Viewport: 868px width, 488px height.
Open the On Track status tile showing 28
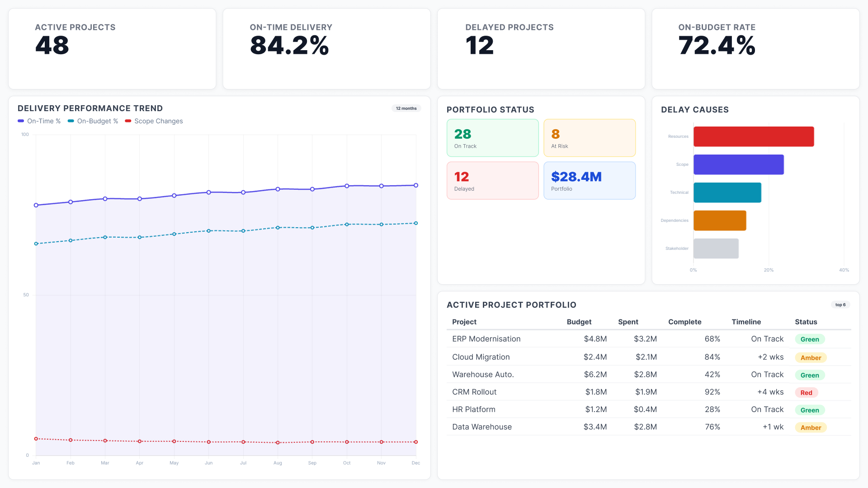(493, 138)
